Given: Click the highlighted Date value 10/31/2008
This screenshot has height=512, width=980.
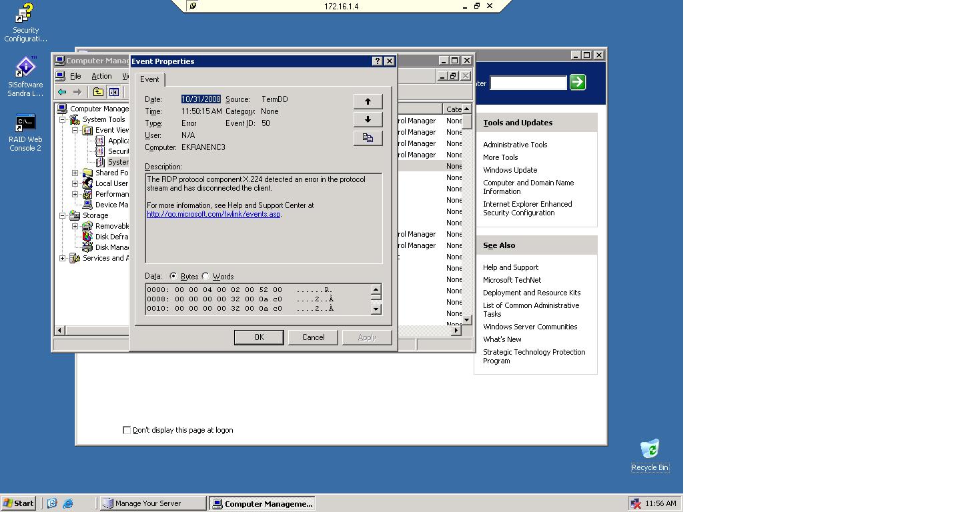Looking at the screenshot, I should (201, 99).
